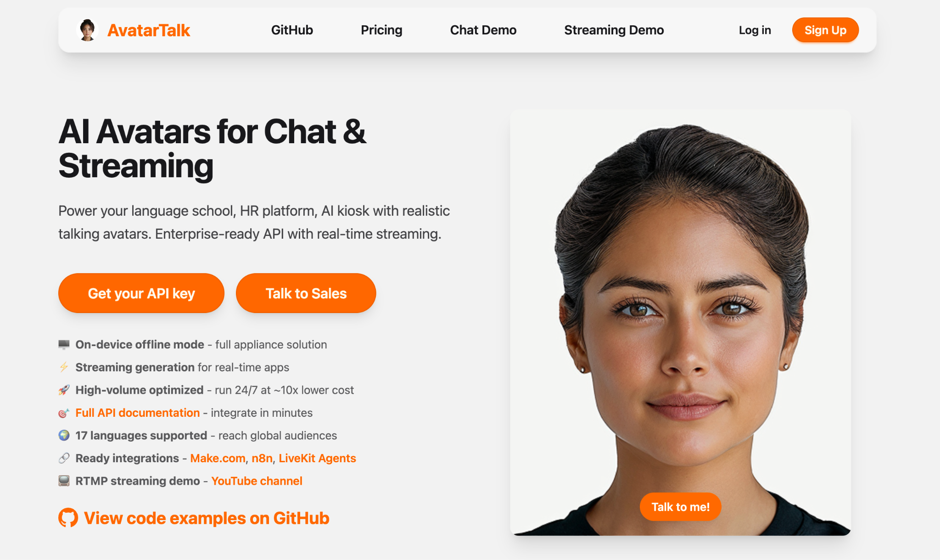940x560 pixels.
Task: Open the Pricing page from navbar
Action: coord(381,30)
